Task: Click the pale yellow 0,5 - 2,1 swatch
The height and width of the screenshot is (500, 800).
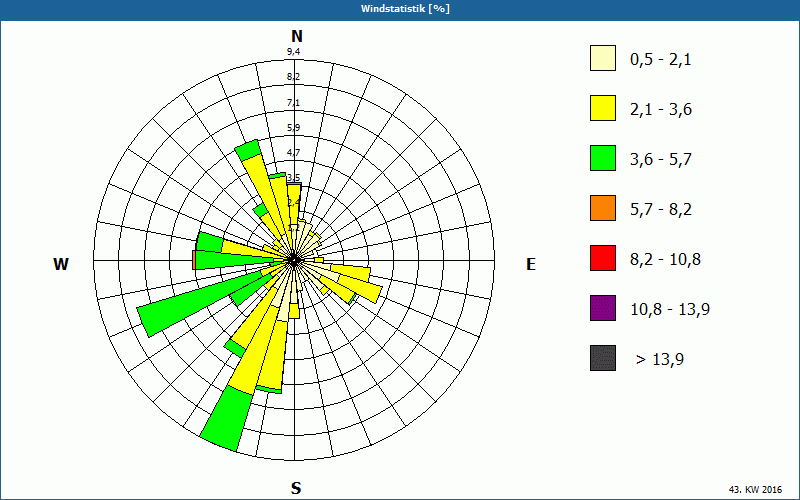Action: pyautogui.click(x=603, y=58)
